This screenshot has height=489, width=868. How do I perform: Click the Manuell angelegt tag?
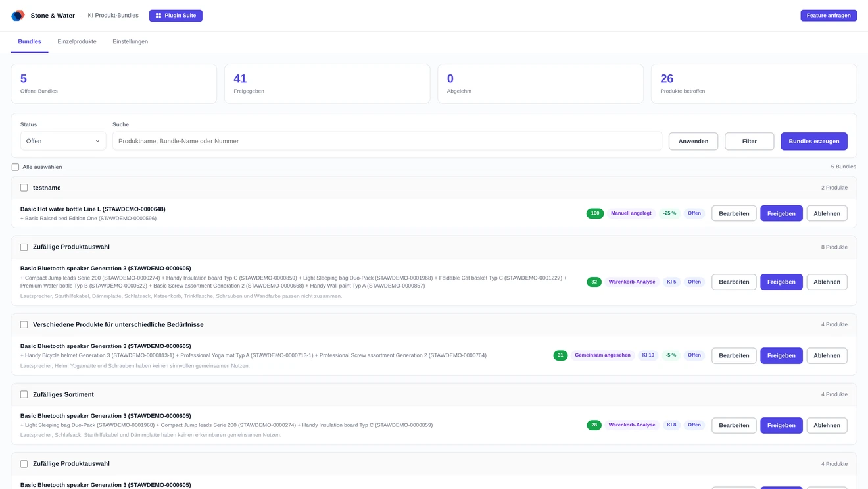[x=631, y=213]
